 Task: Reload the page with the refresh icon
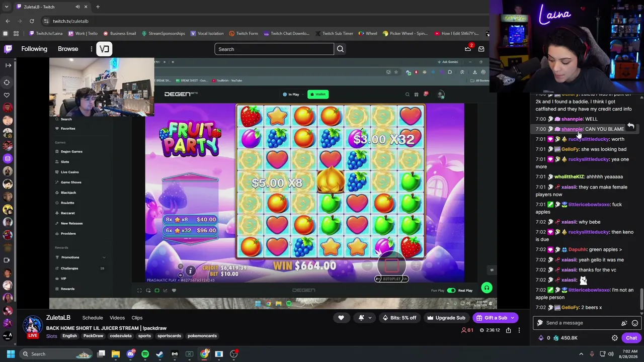(x=32, y=21)
